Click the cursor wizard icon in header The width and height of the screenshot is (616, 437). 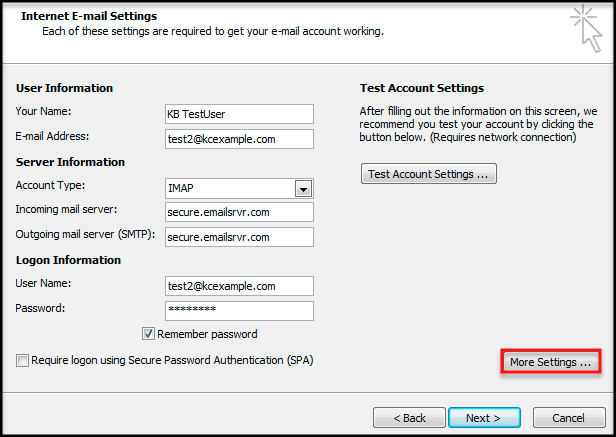(586, 29)
